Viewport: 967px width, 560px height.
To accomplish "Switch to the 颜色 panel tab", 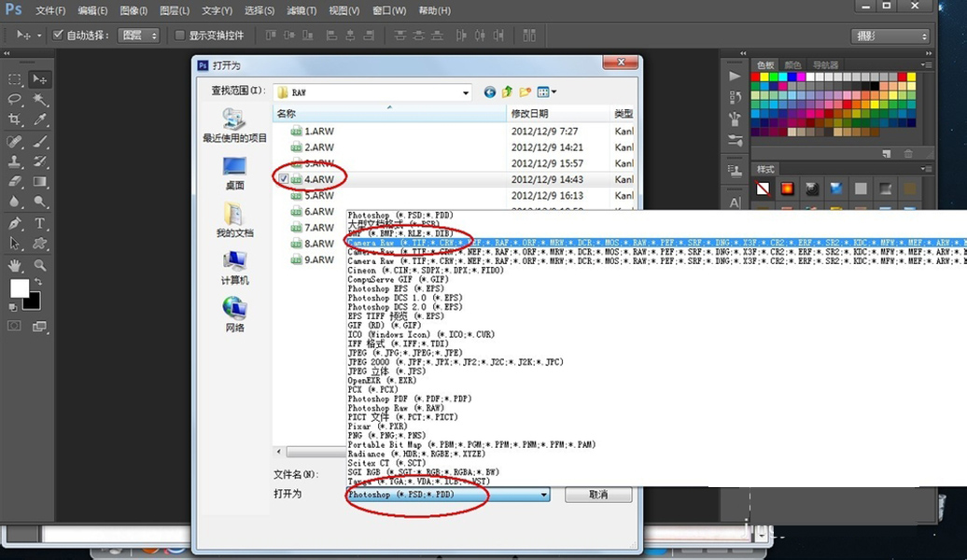I will 792,64.
